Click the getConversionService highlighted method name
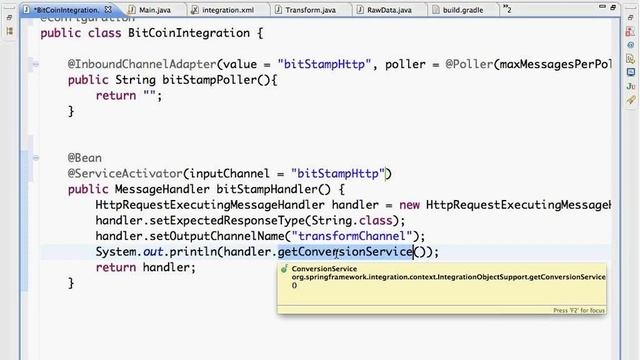 click(345, 252)
